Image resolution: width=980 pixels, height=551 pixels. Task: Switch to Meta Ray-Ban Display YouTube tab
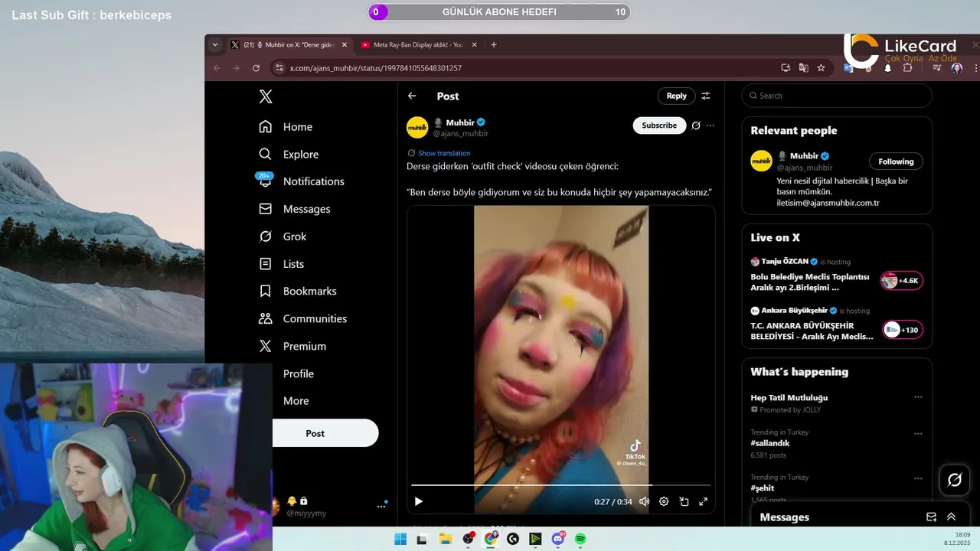tap(417, 45)
